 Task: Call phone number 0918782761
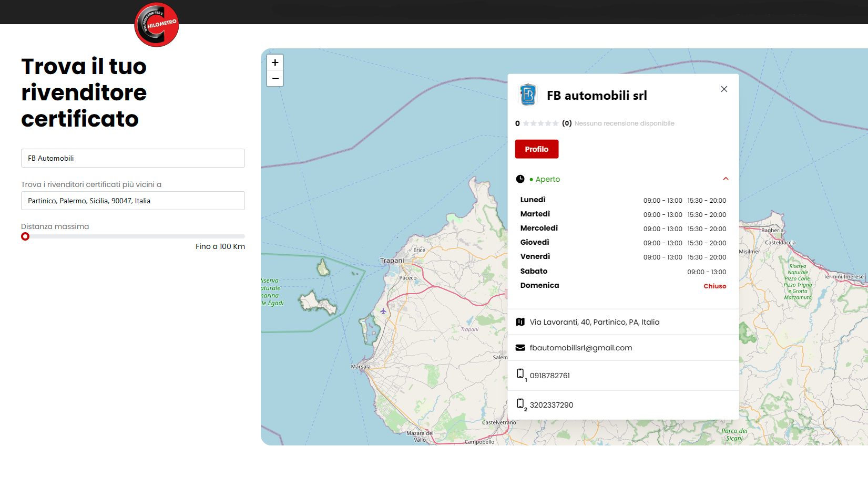(549, 376)
